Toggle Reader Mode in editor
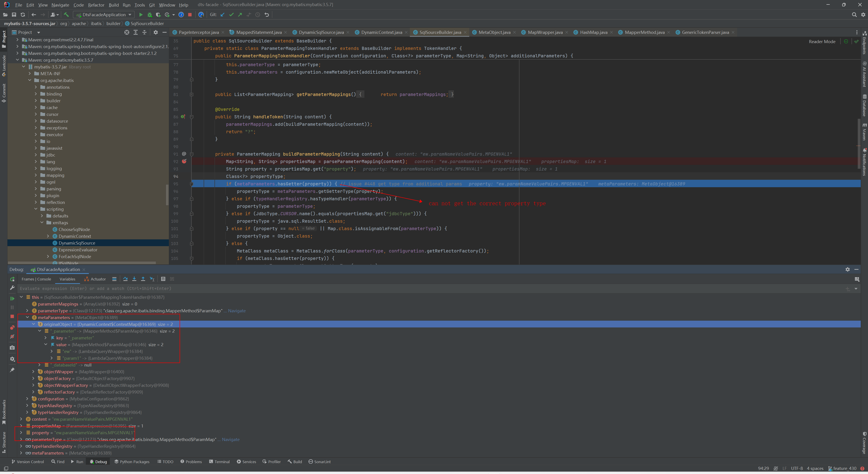Viewport: 868px width, 474px height. click(822, 42)
